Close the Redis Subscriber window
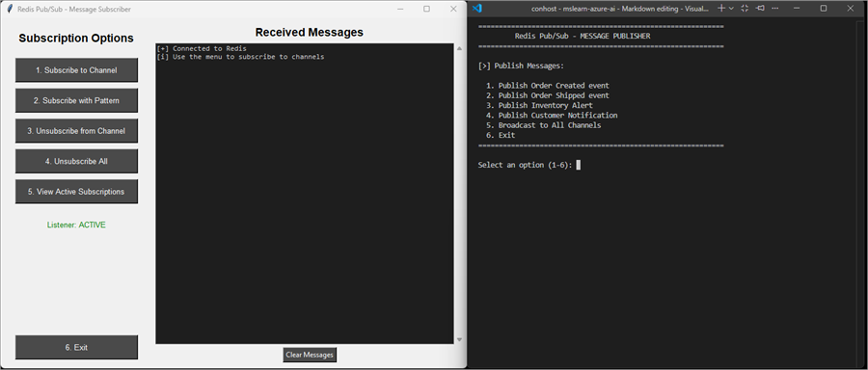 (x=453, y=9)
